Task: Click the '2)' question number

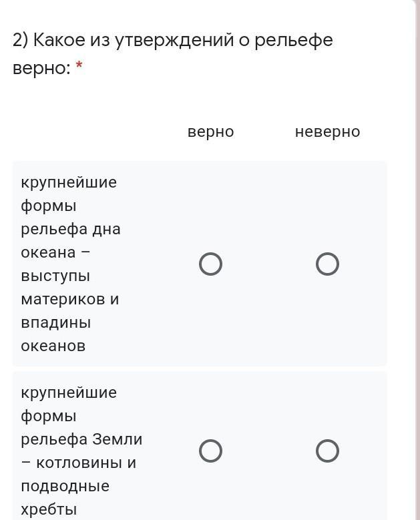Action: 20,41
